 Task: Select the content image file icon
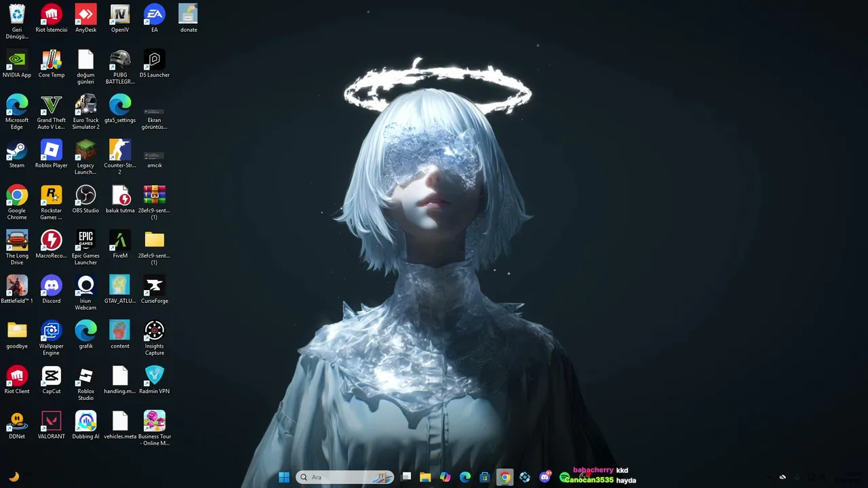[120, 331]
